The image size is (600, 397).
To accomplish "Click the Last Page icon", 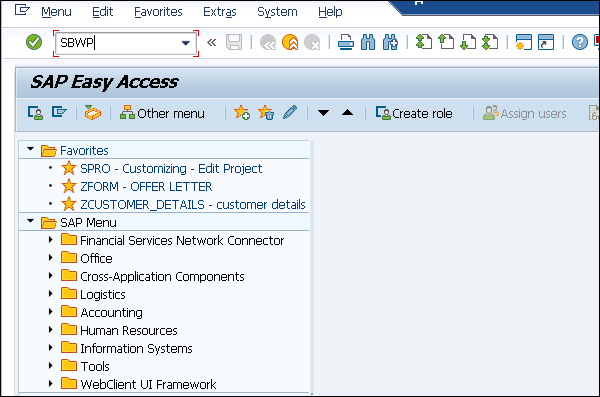I will coord(490,42).
